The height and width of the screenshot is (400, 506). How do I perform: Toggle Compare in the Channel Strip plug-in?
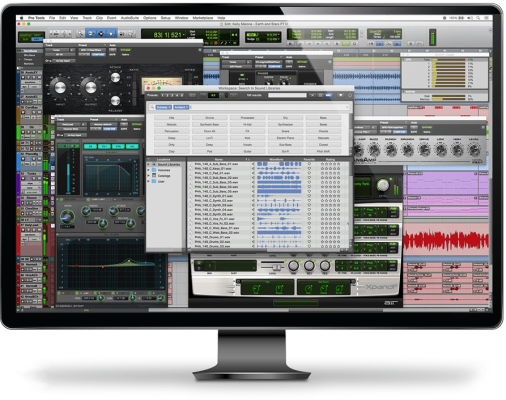(x=110, y=129)
